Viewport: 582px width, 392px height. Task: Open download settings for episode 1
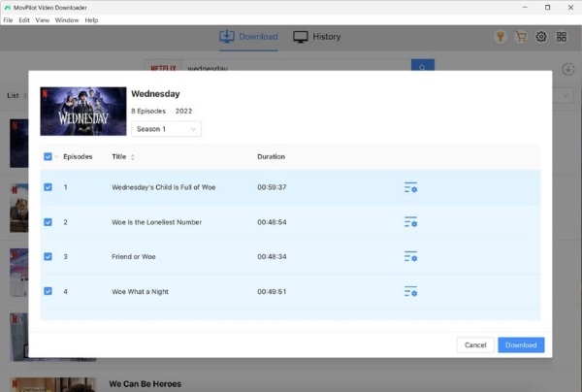(409, 187)
